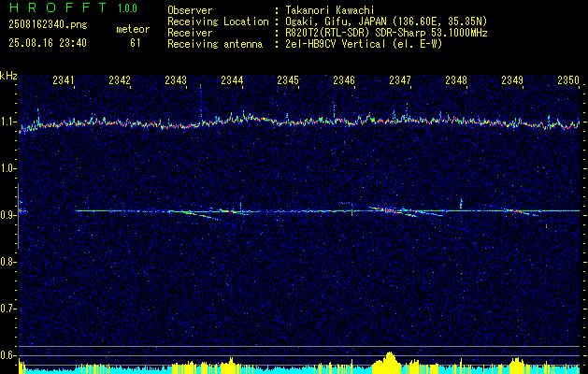Click the 2348 time marker
This screenshot has height=374, width=588.
click(456, 79)
